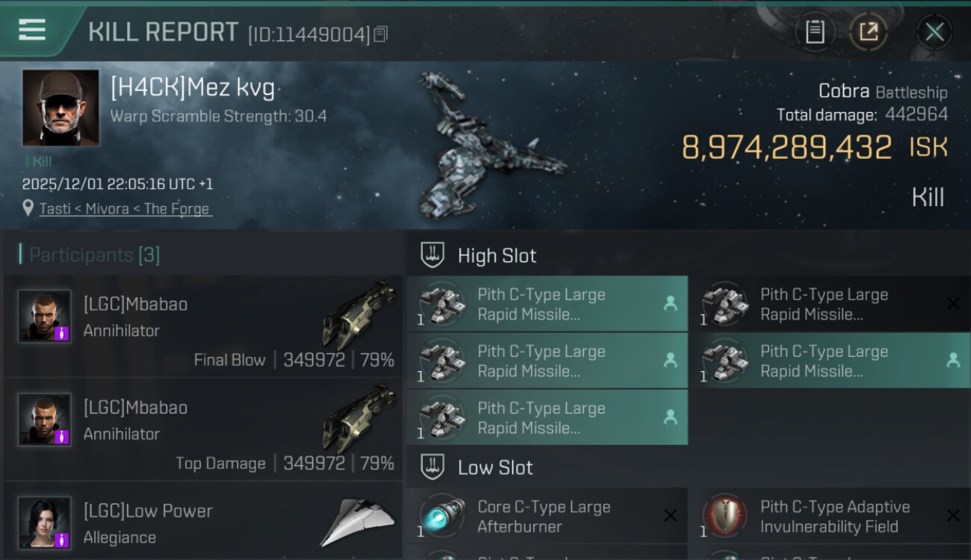Screen dimensions: 971x560
Task: Tap the Allegiance ship icon
Action: (357, 522)
